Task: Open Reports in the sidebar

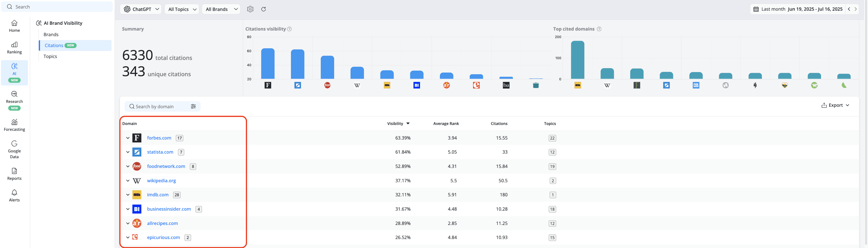Action: pos(14,174)
